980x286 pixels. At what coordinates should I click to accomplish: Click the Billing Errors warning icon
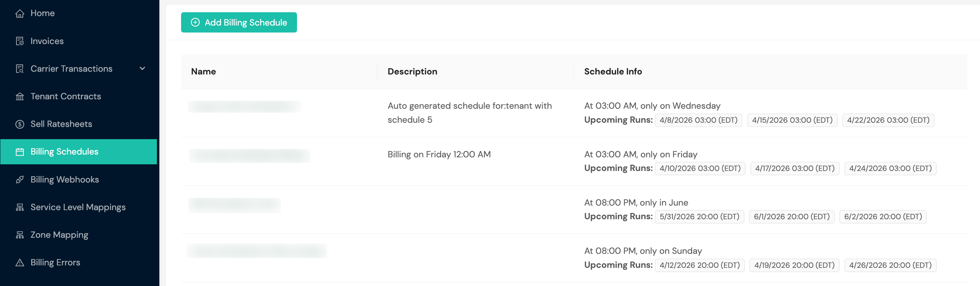tap(20, 263)
